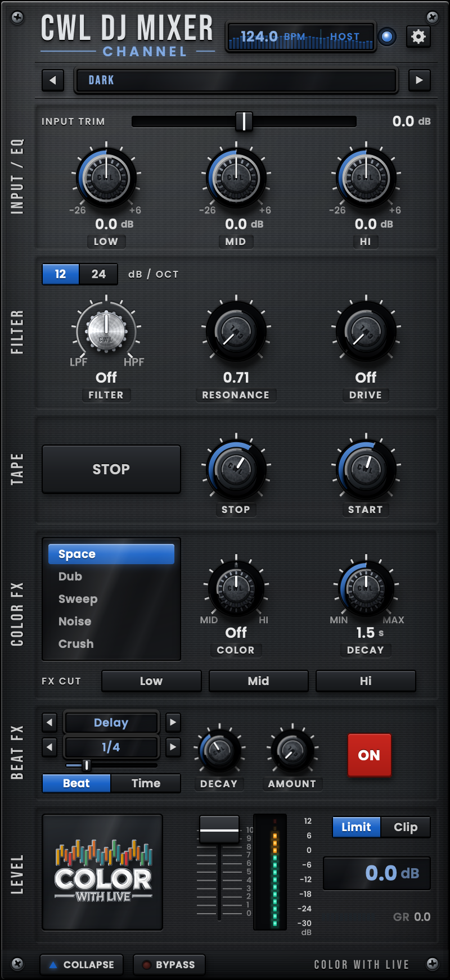Switch beat FX to Time mode
Screen dimensions: 450x980
[146, 783]
